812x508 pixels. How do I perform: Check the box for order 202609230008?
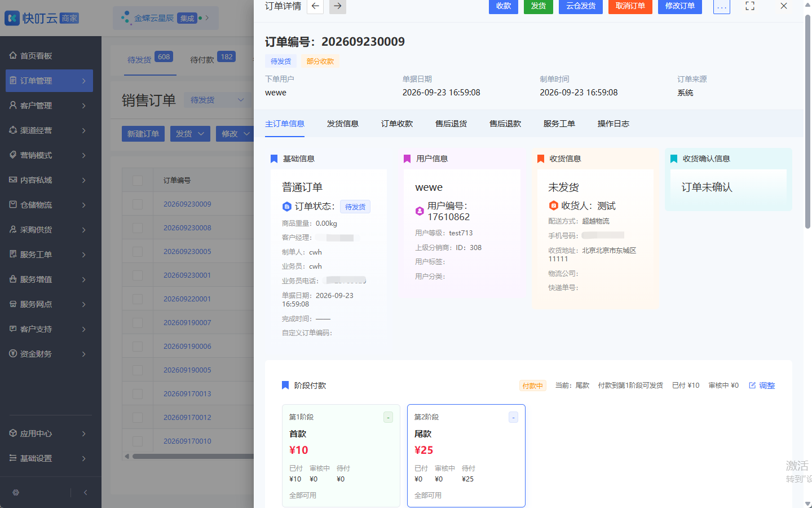point(138,228)
